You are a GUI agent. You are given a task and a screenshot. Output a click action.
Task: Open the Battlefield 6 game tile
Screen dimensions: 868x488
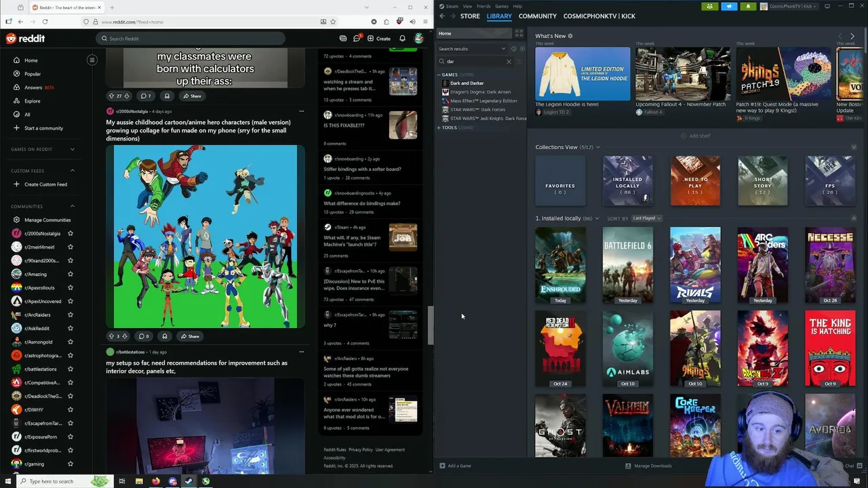[x=628, y=266]
